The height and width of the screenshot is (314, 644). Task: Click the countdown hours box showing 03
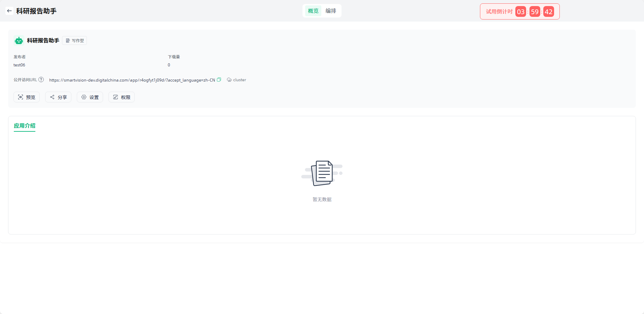520,12
